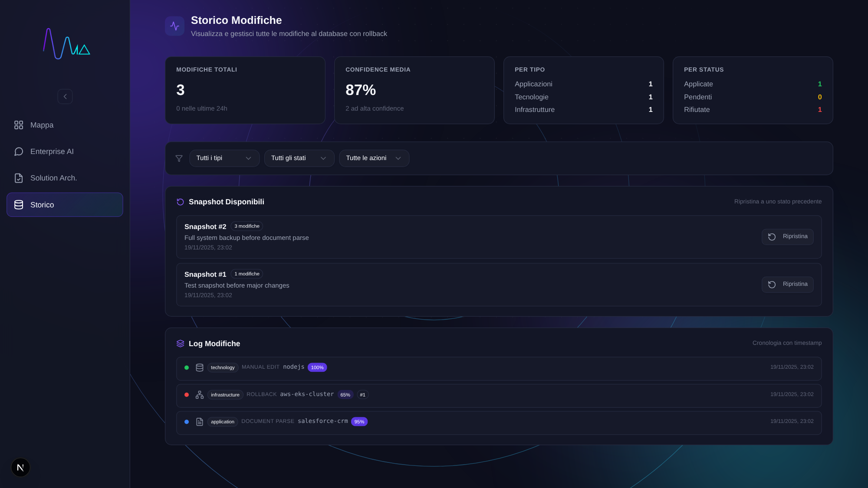Viewport: 868px width, 488px height.
Task: Click the application type tag
Action: pyautogui.click(x=223, y=422)
